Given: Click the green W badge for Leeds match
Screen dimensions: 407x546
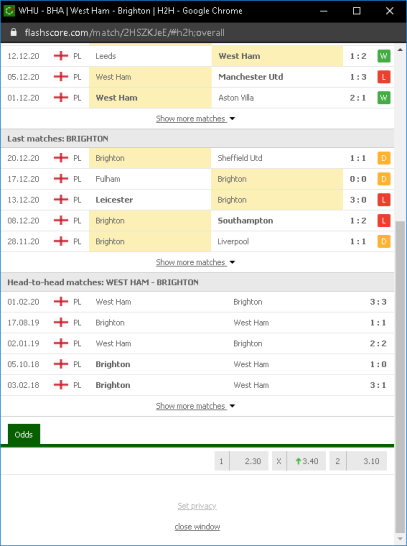Looking at the screenshot, I should (x=384, y=56).
